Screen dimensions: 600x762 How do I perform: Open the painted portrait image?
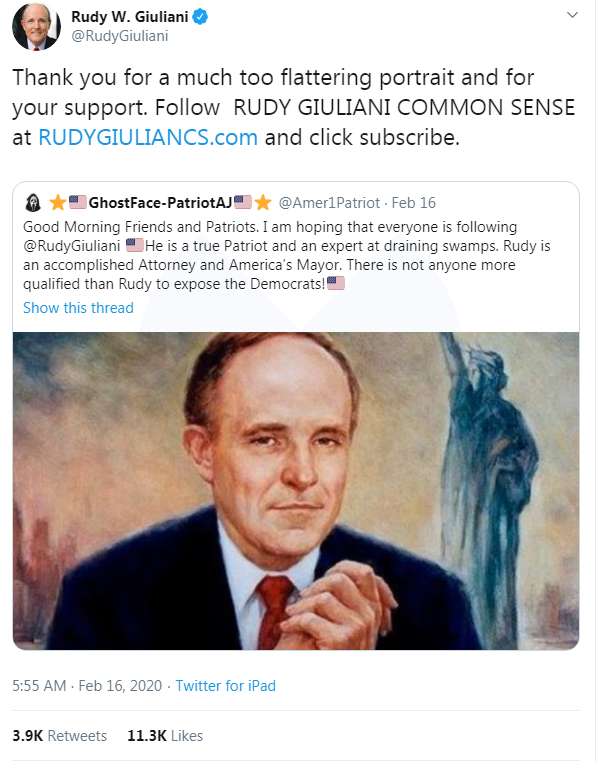click(296, 490)
